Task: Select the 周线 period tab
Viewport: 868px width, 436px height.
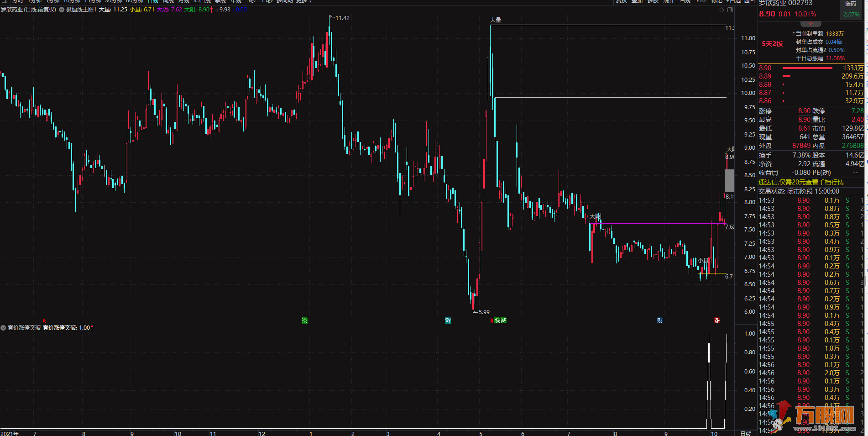Action: (168, 1)
